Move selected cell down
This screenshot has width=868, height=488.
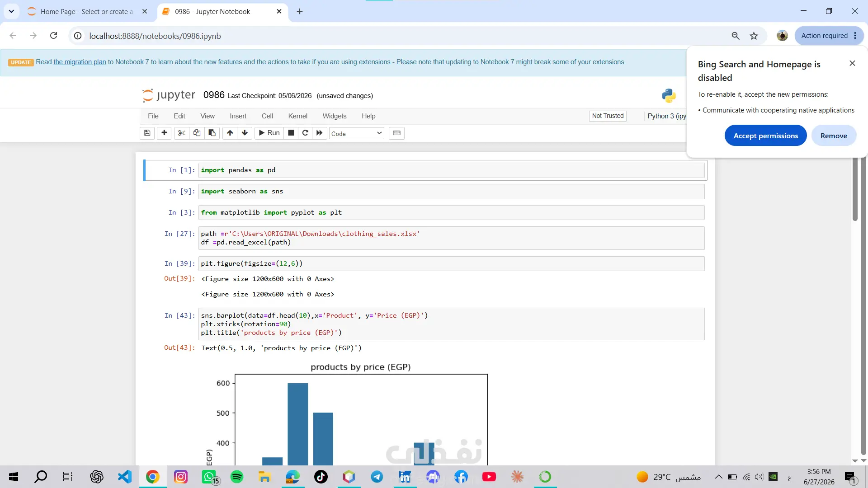pyautogui.click(x=245, y=133)
